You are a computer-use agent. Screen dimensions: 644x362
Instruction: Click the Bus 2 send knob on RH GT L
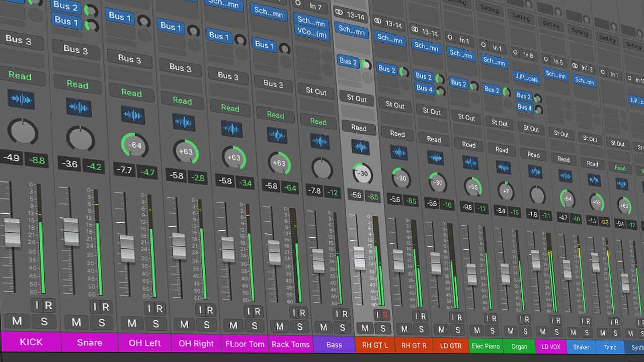(366, 64)
